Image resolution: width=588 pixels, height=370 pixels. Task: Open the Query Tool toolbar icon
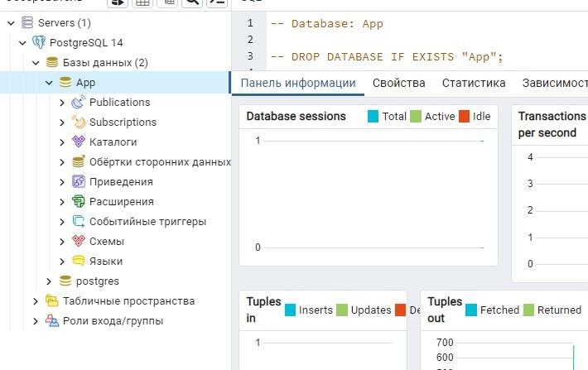pyautogui.click(x=118, y=2)
